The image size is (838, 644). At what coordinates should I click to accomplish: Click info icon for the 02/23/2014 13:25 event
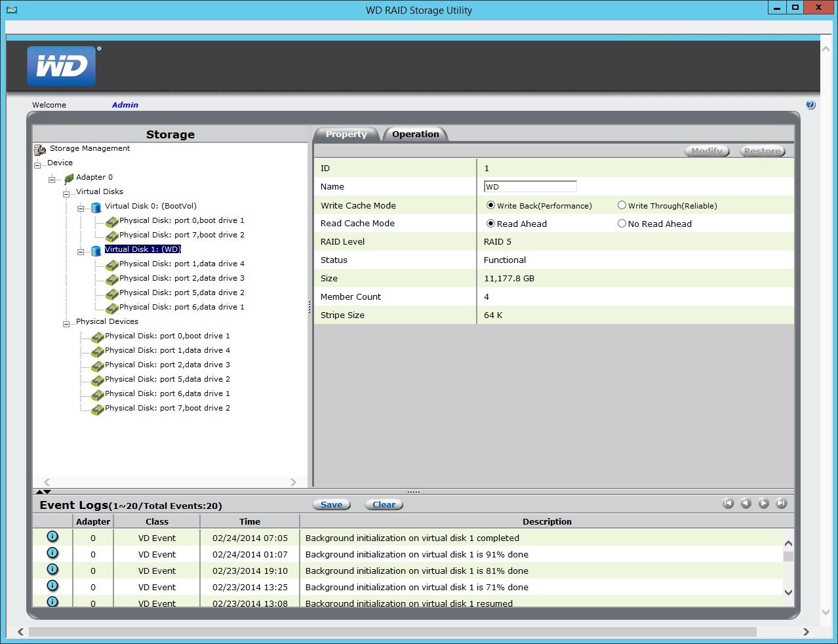(52, 586)
